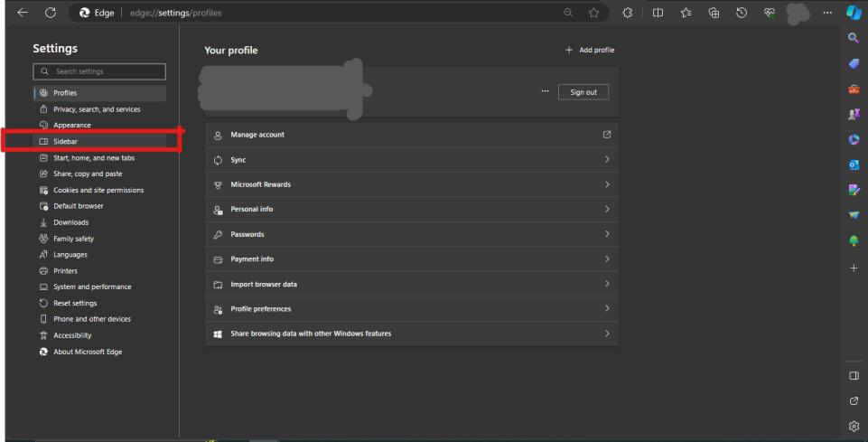Expand the Profile preferences chevron
868x442 pixels.
(607, 308)
